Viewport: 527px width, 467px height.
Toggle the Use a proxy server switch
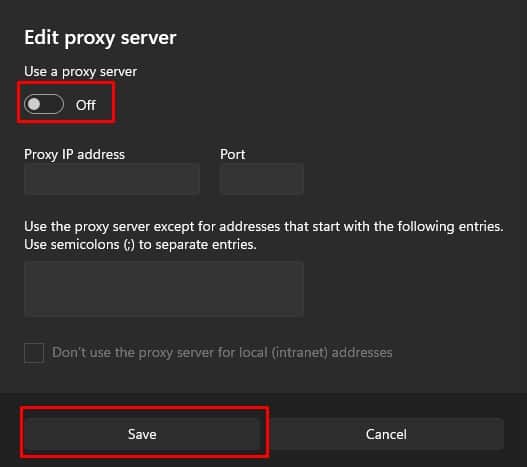(44, 104)
